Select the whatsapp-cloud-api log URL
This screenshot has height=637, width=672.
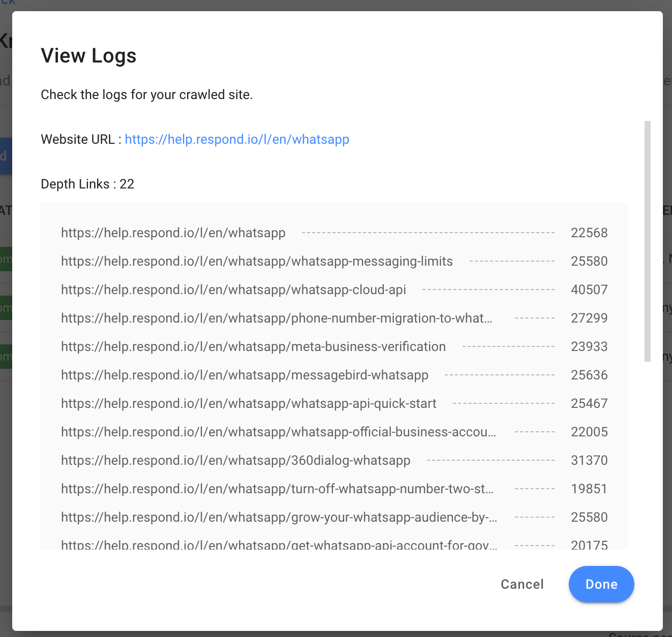233,290
